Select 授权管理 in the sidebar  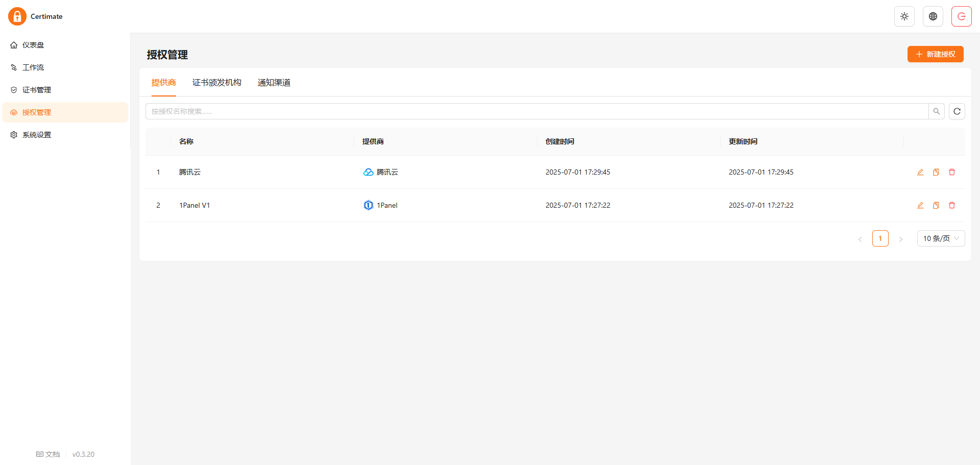(x=65, y=112)
